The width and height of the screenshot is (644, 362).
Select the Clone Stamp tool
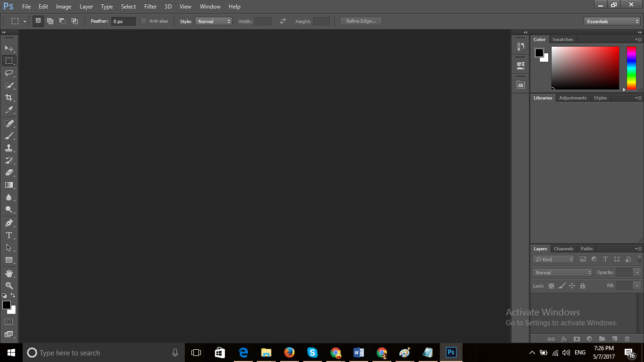click(x=9, y=148)
